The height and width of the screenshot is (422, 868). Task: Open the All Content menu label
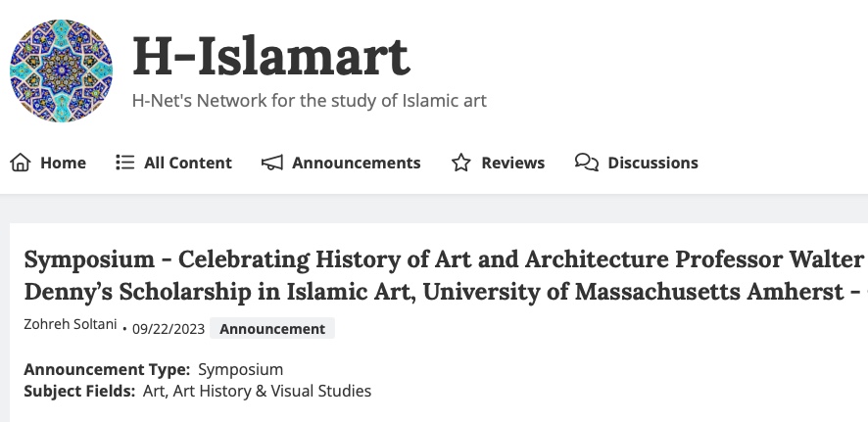[188, 163]
